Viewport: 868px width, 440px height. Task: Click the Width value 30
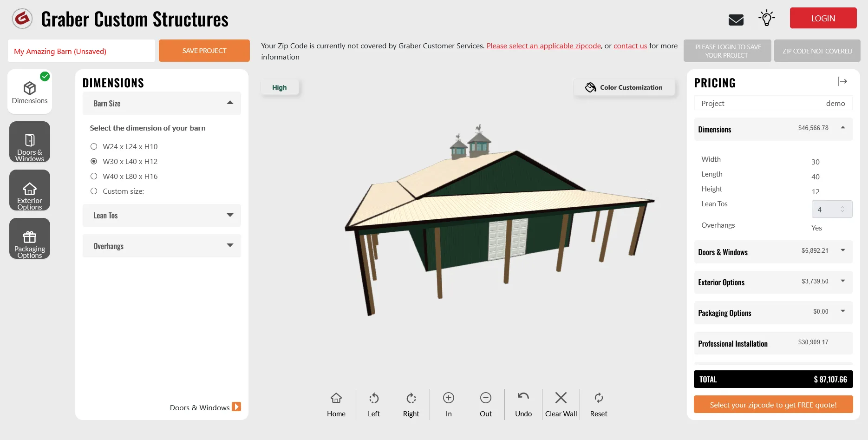point(816,162)
